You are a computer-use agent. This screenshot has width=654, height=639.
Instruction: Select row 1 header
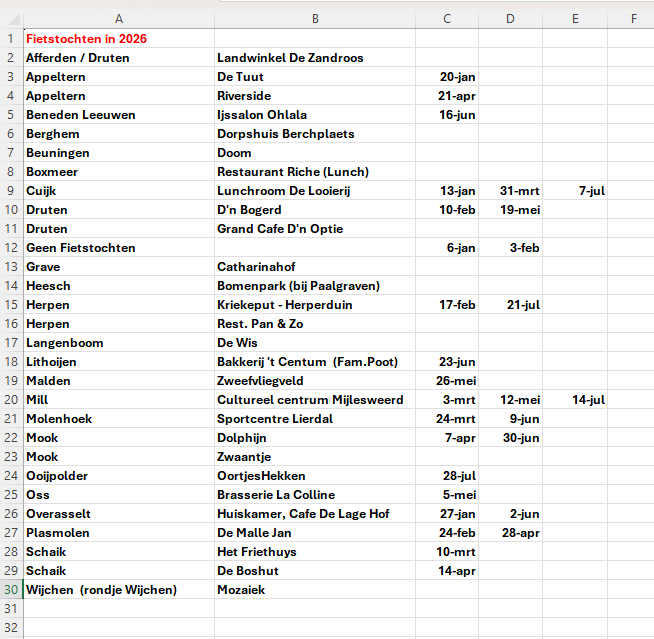pos(11,38)
